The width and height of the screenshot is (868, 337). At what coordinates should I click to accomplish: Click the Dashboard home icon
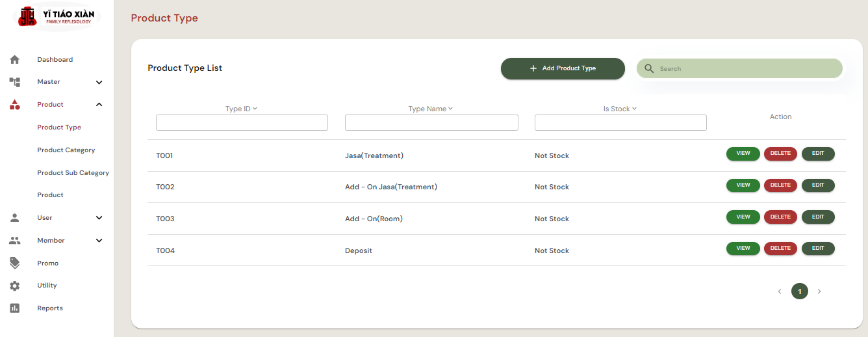click(14, 60)
